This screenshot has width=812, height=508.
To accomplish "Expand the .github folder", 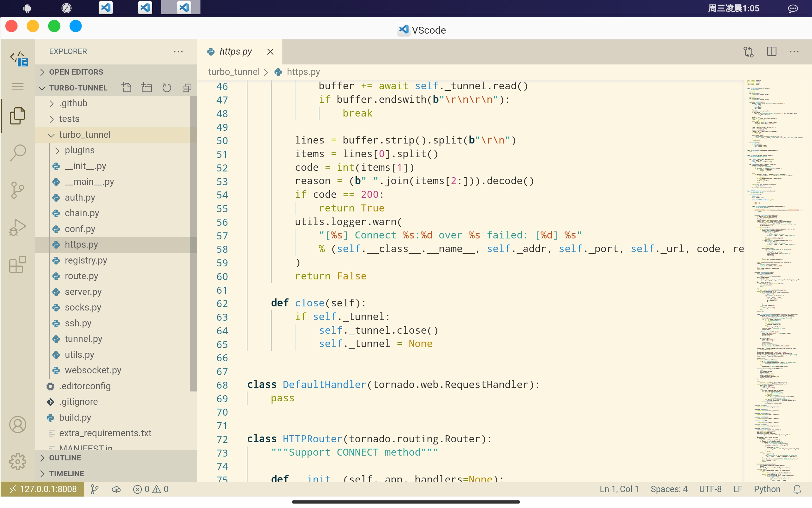I will point(112,103).
